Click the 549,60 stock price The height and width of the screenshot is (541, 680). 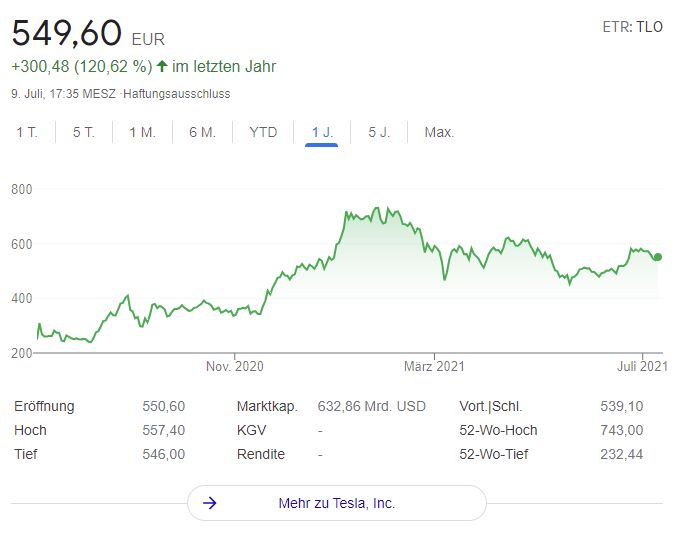[x=68, y=34]
